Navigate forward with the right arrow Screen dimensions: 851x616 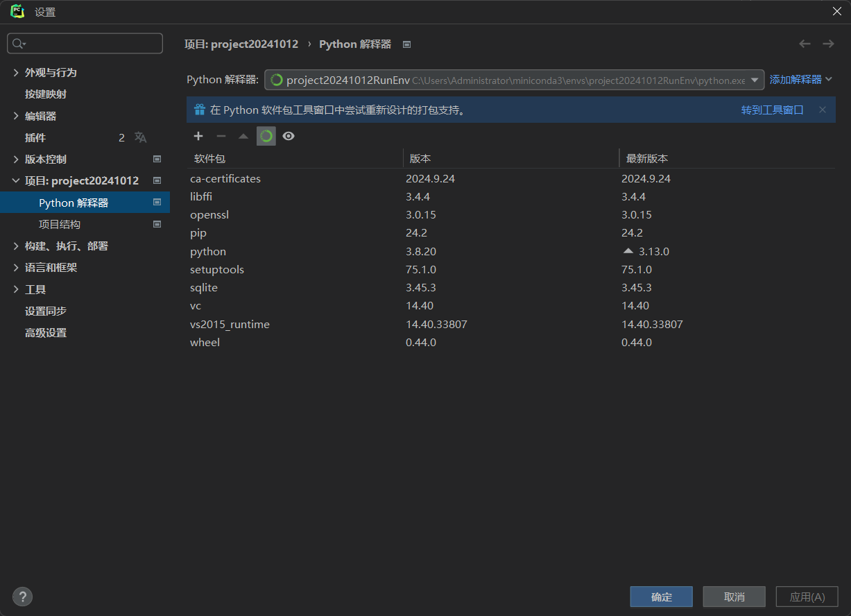[x=828, y=44]
